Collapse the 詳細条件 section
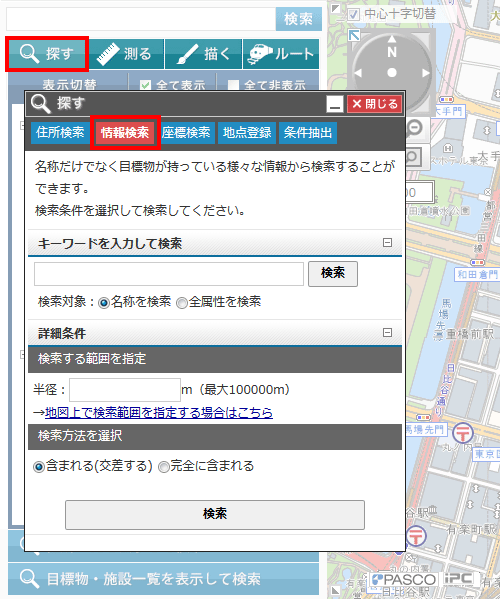This screenshot has height=599, width=500. (387, 332)
